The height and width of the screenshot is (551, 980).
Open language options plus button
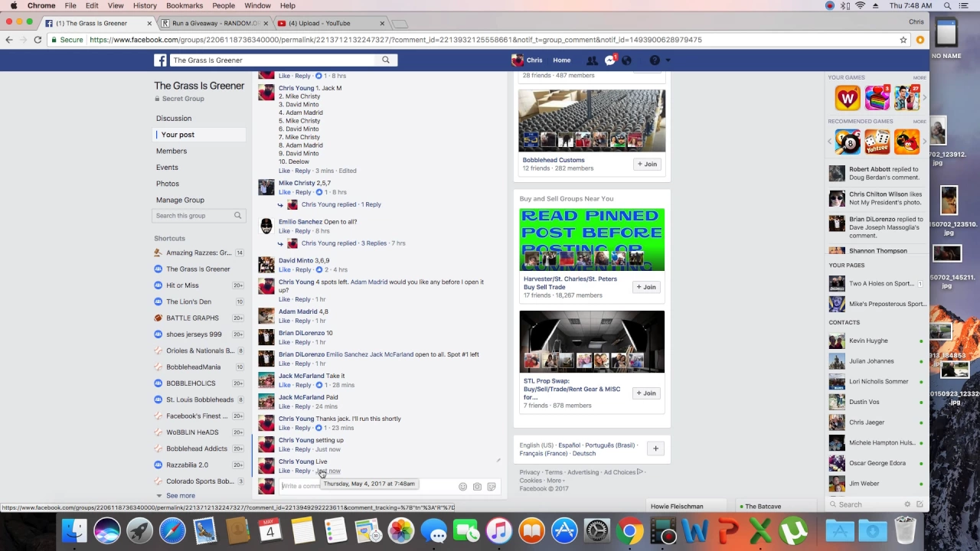[655, 449]
